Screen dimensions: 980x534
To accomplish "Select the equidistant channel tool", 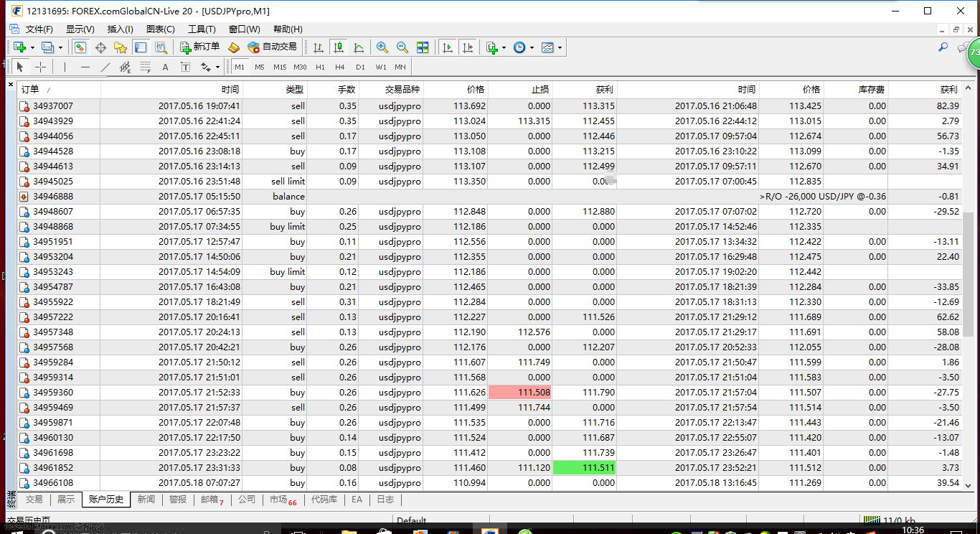I will [125, 67].
